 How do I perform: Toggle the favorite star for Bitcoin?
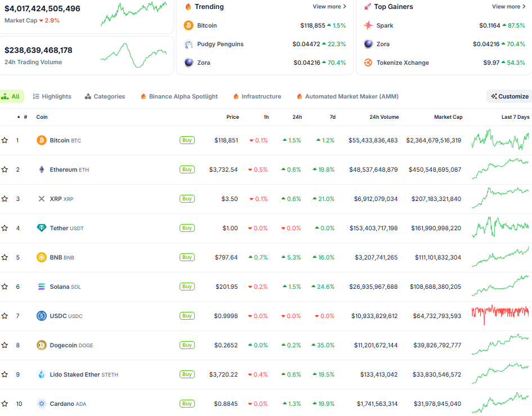tap(5, 140)
